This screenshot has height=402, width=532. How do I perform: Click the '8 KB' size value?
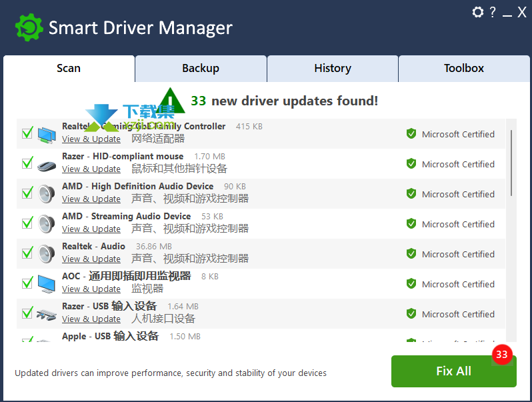tap(210, 277)
